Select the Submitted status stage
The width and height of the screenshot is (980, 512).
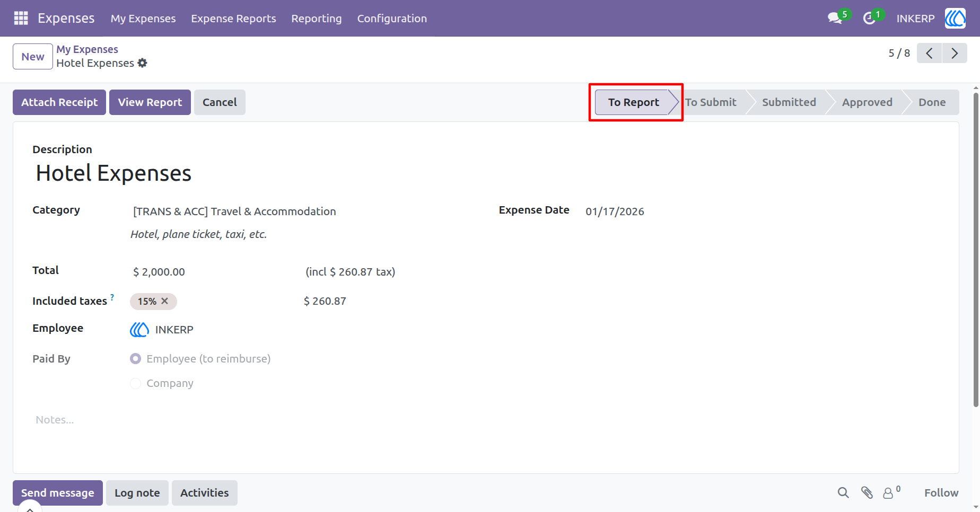point(789,102)
